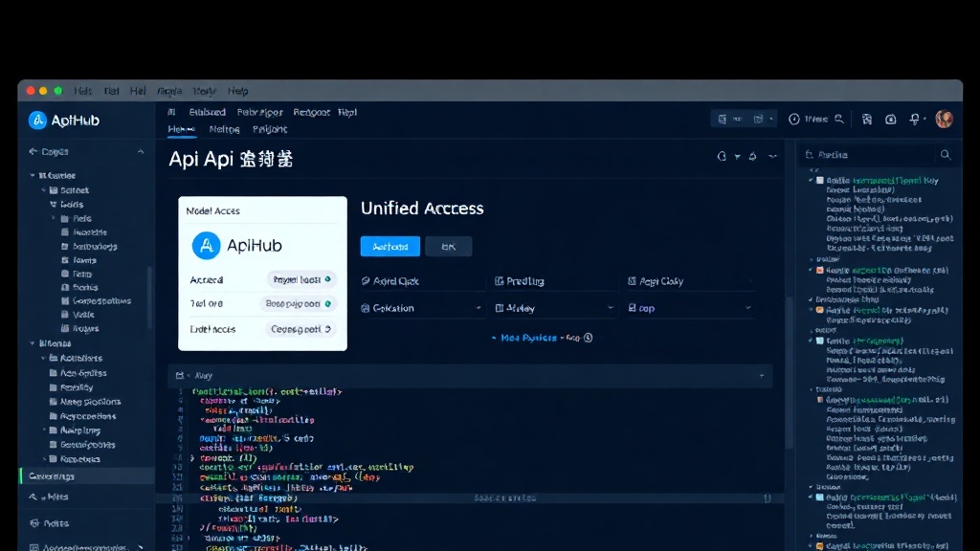Click the blue button under Unified Access
The width and height of the screenshot is (980, 551).
(x=390, y=246)
